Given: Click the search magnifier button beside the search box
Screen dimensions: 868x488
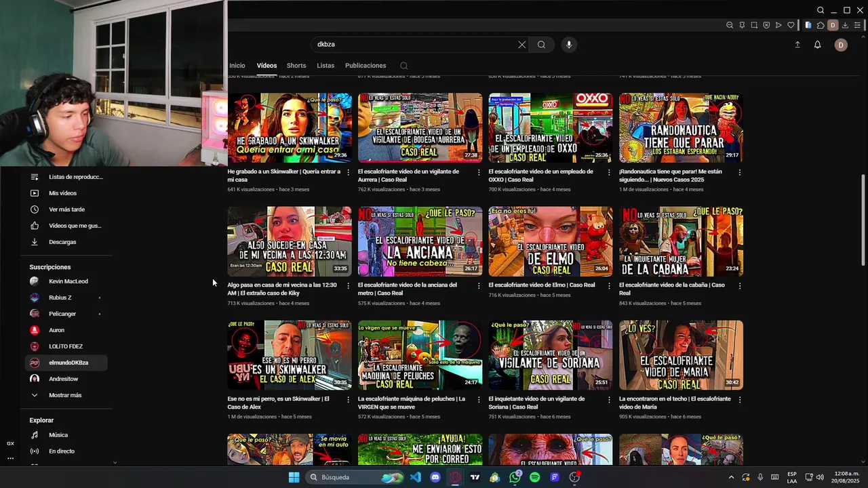Looking at the screenshot, I should [x=541, y=45].
